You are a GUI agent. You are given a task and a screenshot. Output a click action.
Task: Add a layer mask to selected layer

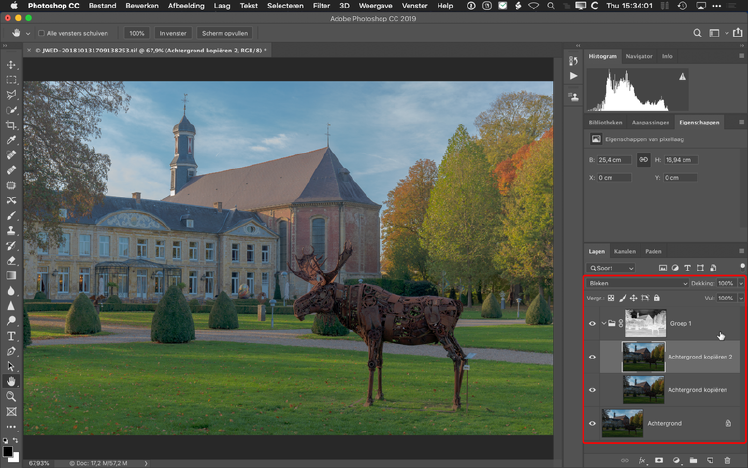(x=659, y=460)
